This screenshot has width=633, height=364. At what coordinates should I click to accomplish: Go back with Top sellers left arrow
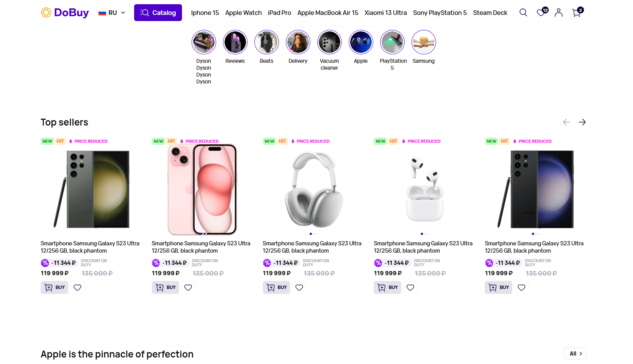pyautogui.click(x=566, y=122)
